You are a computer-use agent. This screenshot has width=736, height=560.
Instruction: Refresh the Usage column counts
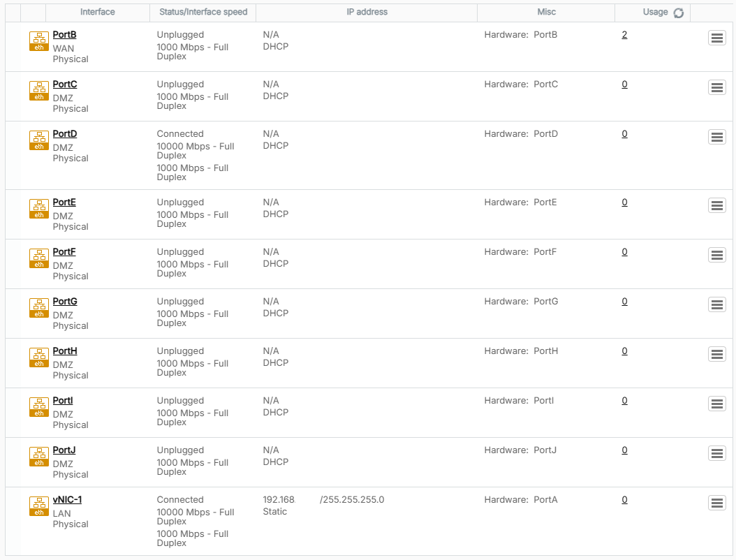click(678, 13)
